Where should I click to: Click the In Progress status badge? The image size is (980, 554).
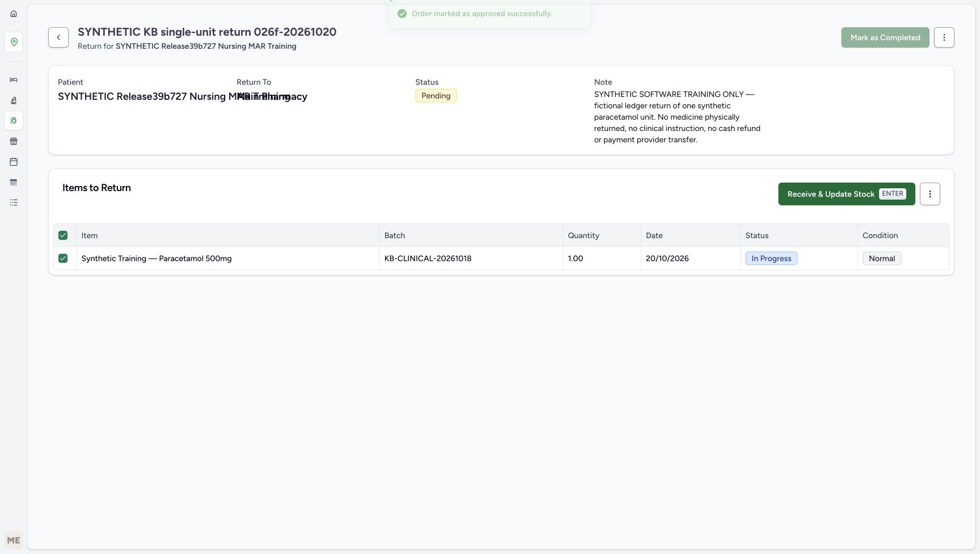(x=771, y=259)
